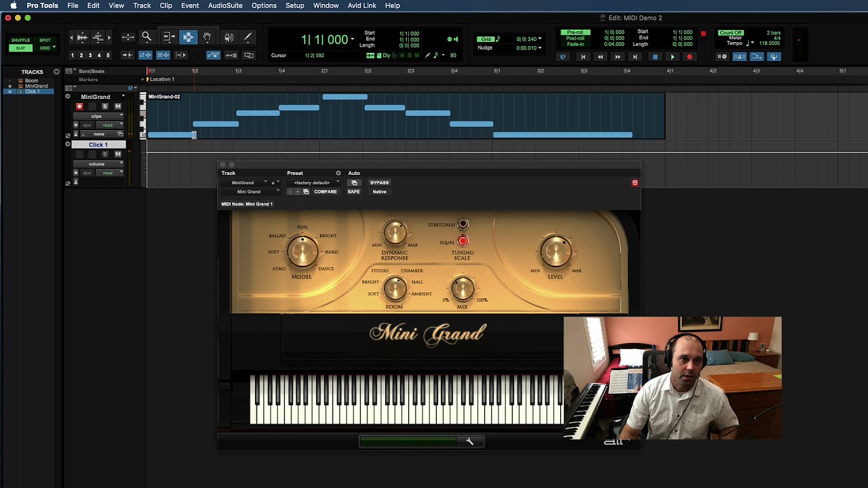The height and width of the screenshot is (488, 868).
Task: Solo the Click 1 track
Action: (x=105, y=155)
